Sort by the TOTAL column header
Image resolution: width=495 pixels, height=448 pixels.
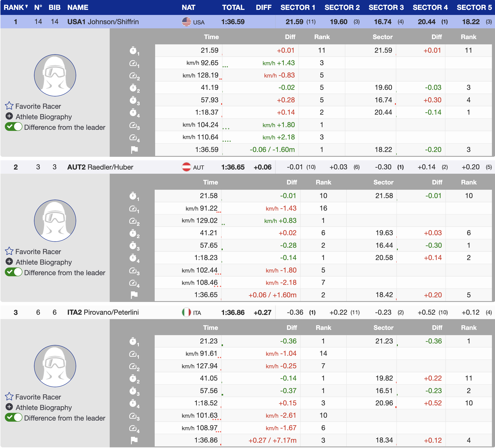coord(233,7)
